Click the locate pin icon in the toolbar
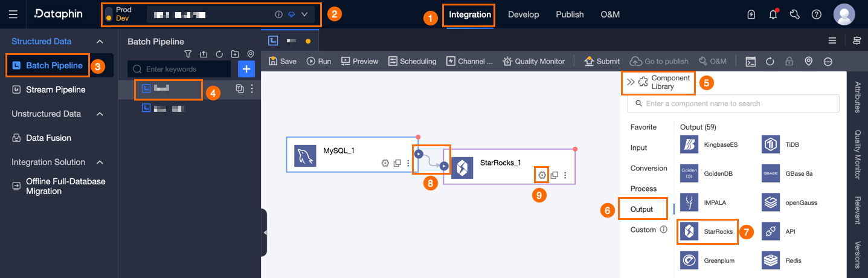The image size is (868, 278). (x=809, y=61)
